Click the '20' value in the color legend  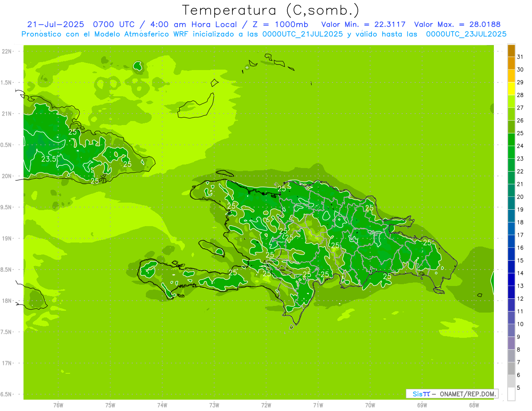[520, 197]
